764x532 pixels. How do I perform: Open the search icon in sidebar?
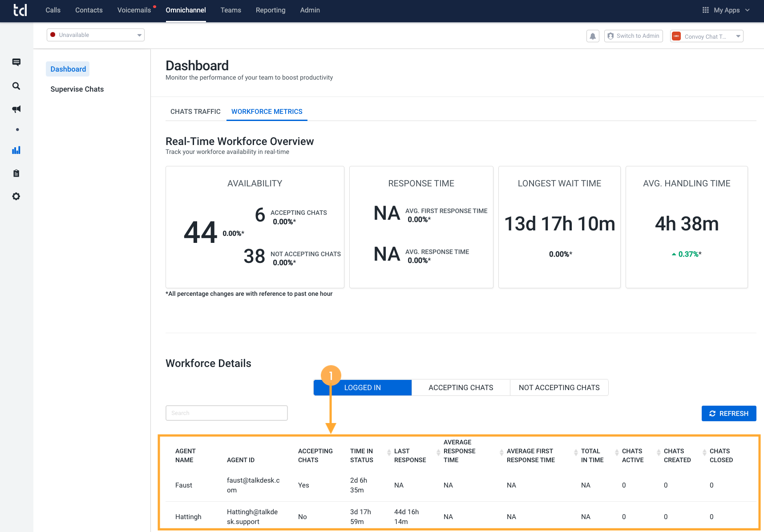point(16,86)
